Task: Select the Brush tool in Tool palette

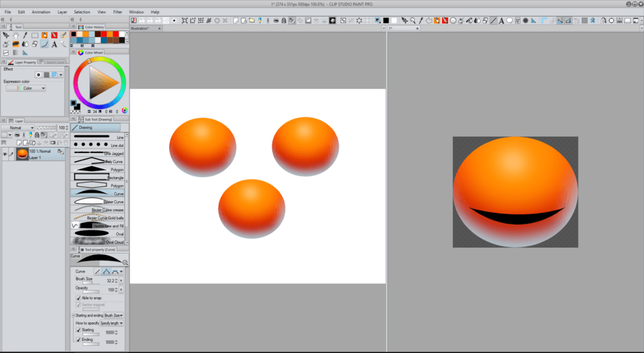Action: tap(63, 36)
